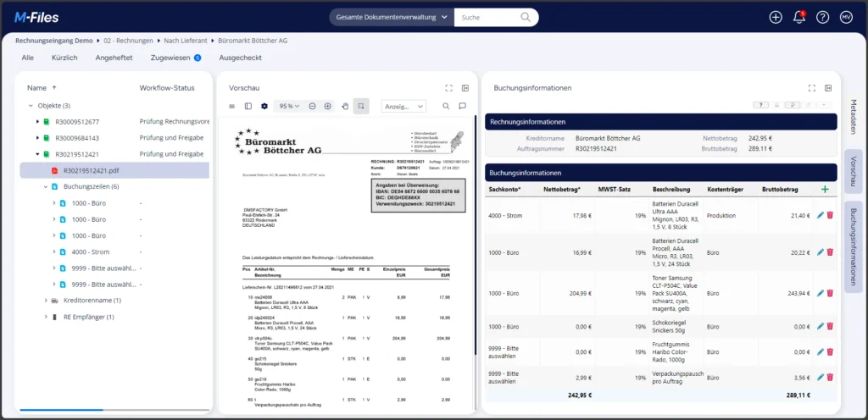Edit the Schokoriegel Snickers booking row
The image size is (868, 420).
point(821,326)
